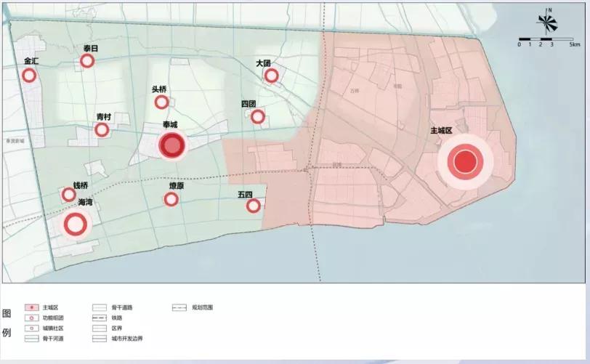Click the small ring marker beside 钱桥

coord(69,195)
